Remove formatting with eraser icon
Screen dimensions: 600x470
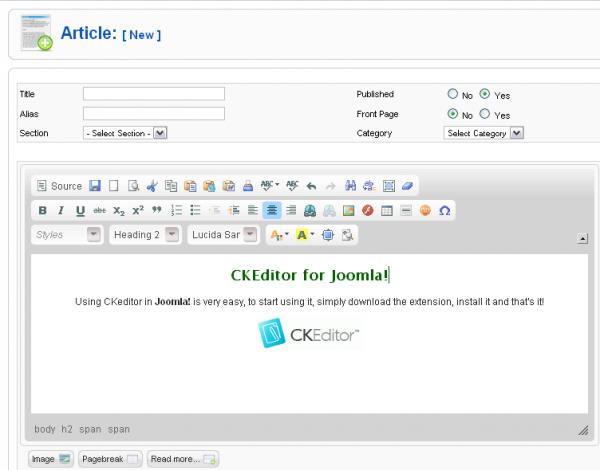point(408,186)
